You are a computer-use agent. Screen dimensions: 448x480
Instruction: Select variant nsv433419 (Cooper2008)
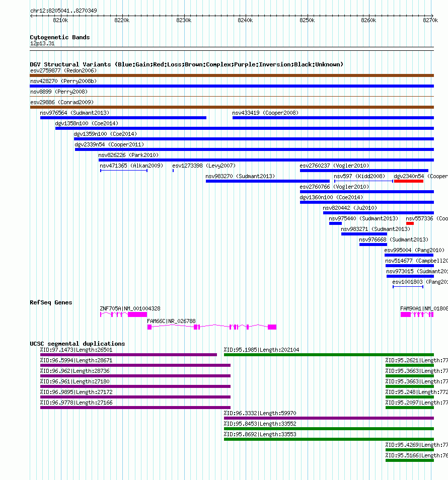tap(333, 118)
